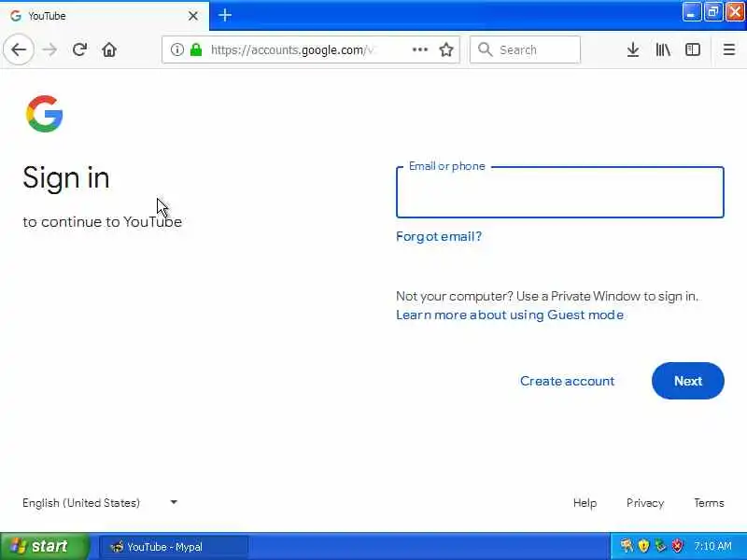Click the Sign in heading

[66, 178]
